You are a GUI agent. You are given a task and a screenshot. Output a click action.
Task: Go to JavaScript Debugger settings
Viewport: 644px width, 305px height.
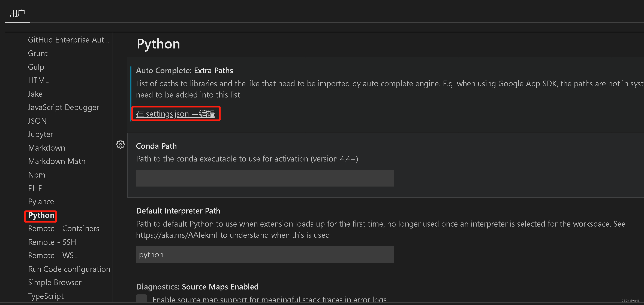point(64,107)
